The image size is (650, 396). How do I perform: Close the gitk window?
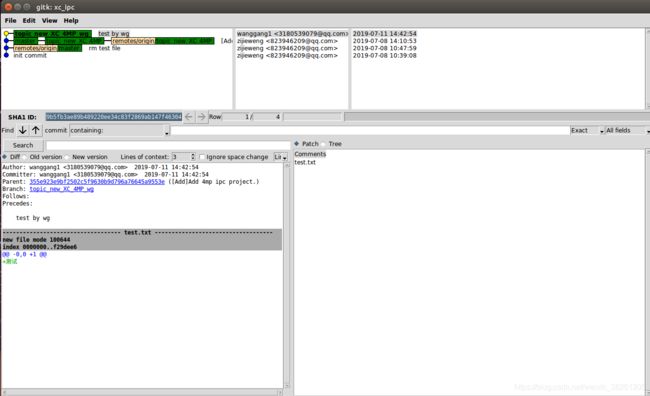click(x=8, y=7)
